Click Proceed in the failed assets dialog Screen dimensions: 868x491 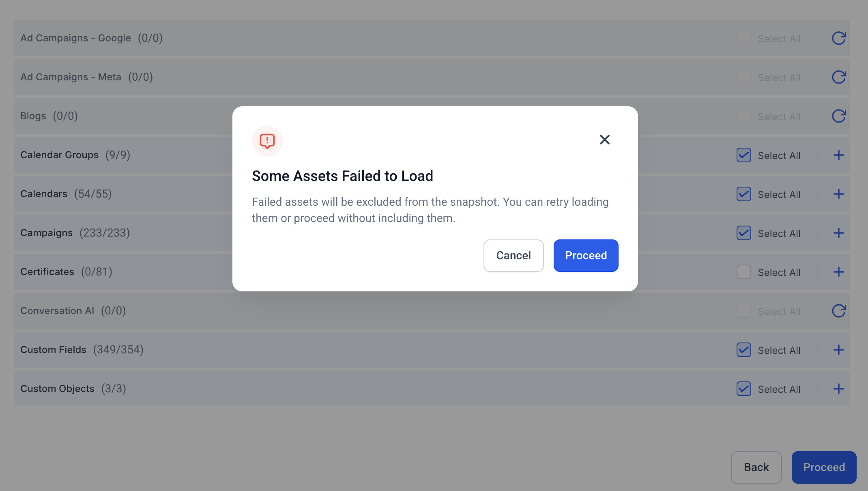click(x=586, y=256)
